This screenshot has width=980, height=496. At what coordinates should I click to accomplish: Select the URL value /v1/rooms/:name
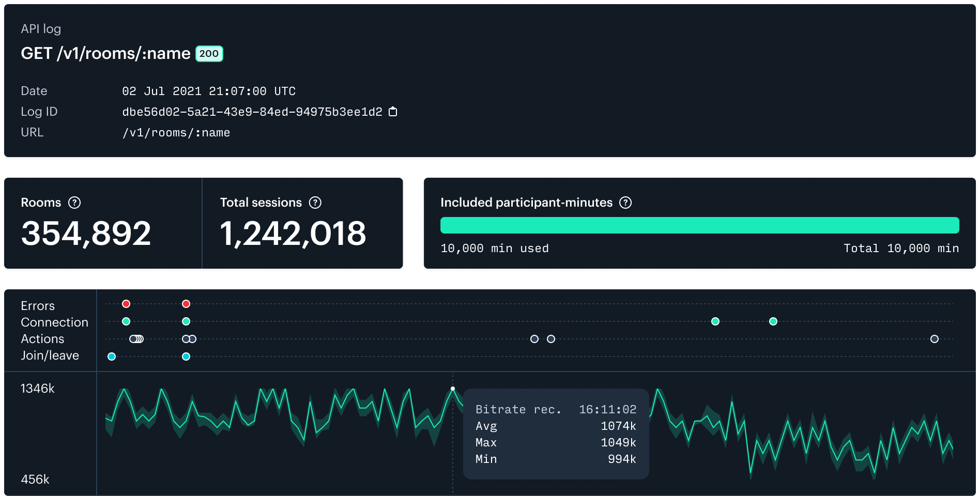pos(176,133)
